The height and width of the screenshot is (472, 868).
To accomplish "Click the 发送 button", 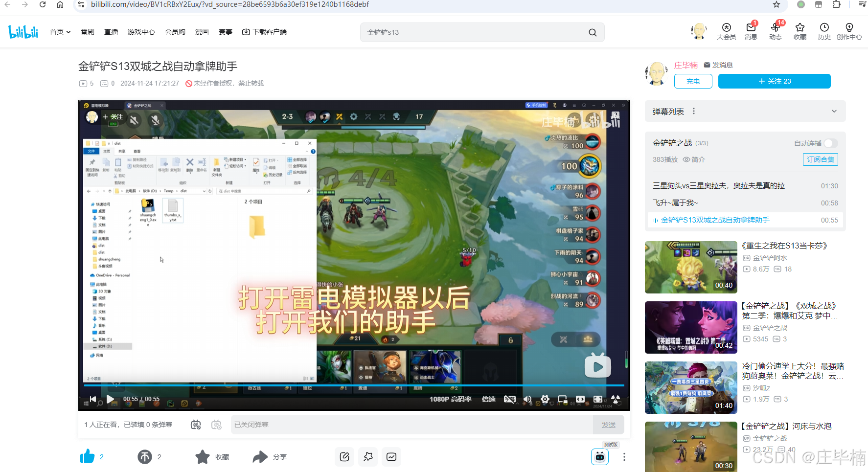I will pyautogui.click(x=609, y=425).
